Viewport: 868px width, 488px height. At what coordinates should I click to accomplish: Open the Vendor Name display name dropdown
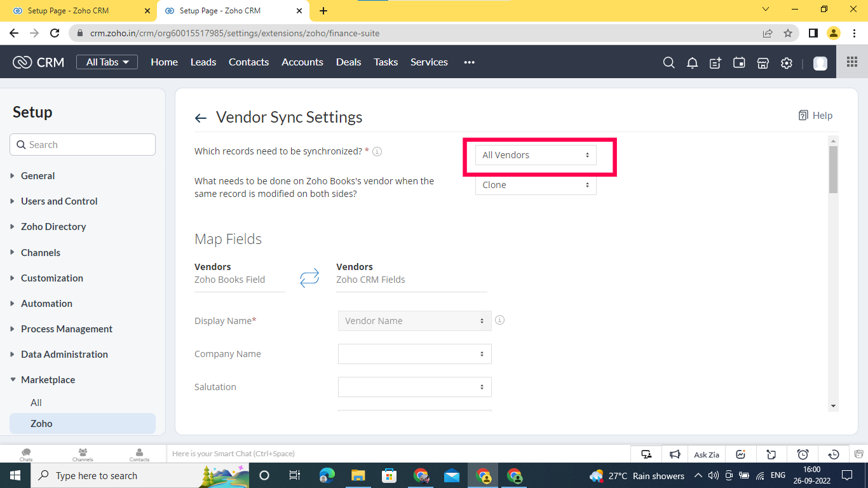coord(415,321)
